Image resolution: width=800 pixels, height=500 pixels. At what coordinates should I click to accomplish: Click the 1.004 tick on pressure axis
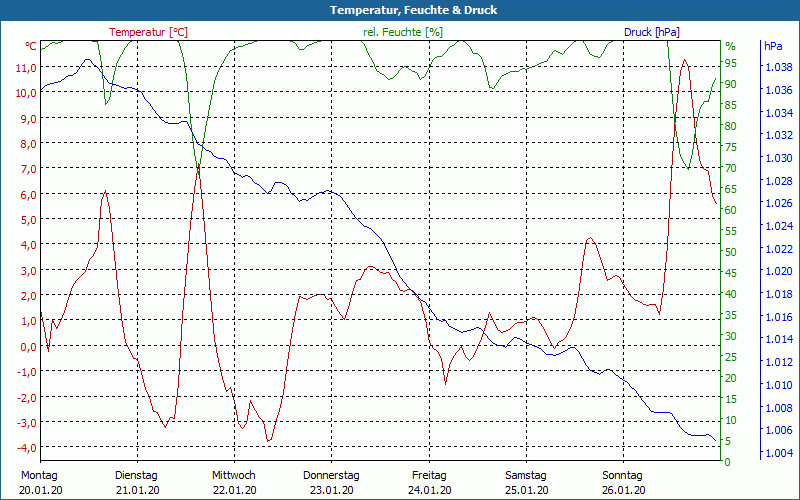pos(778,453)
